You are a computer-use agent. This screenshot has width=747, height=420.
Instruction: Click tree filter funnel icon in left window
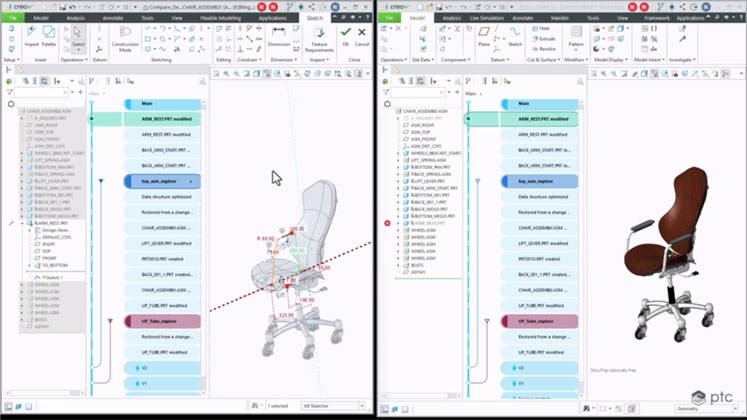point(9,92)
